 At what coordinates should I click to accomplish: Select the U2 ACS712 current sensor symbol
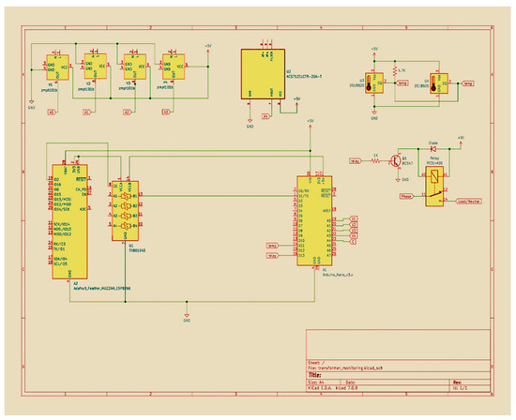pyautogui.click(x=263, y=74)
